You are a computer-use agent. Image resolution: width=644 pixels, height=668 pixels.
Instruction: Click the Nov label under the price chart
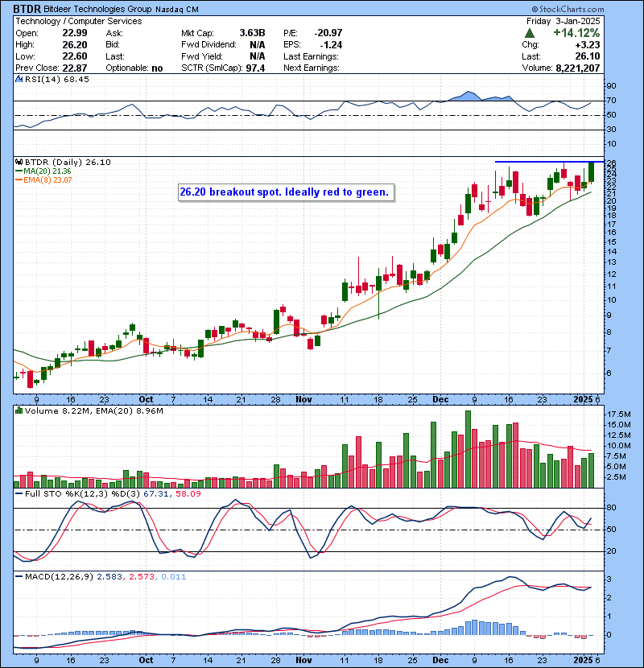pos(303,400)
